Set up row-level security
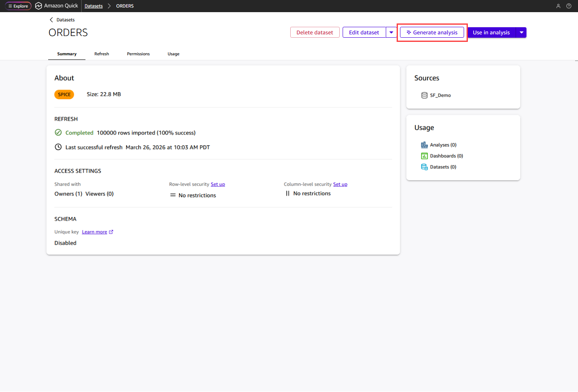The image size is (578, 392). pyautogui.click(x=218, y=184)
